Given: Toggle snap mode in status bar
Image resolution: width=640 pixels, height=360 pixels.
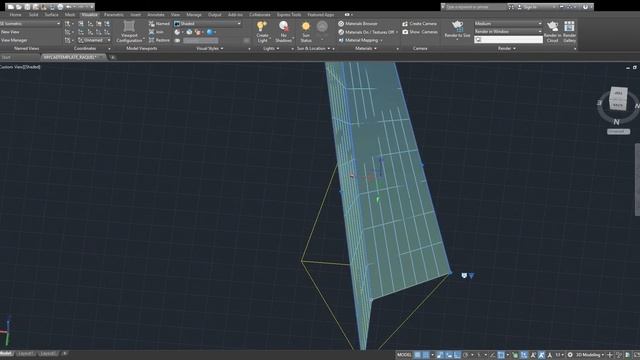Looking at the screenshot, I should click(426, 355).
